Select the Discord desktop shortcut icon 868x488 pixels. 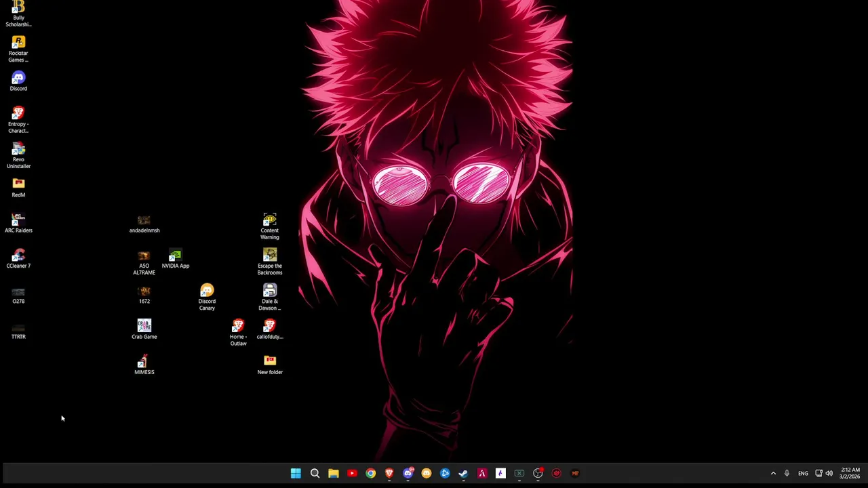pyautogui.click(x=18, y=81)
